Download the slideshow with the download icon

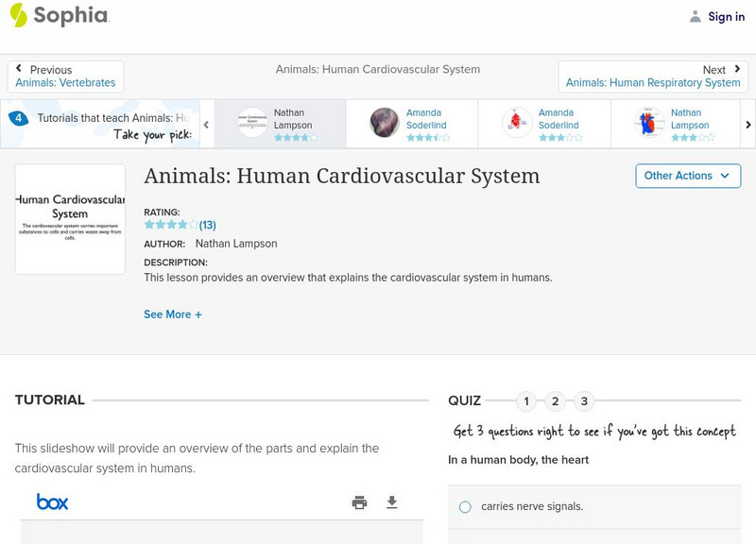tap(392, 502)
